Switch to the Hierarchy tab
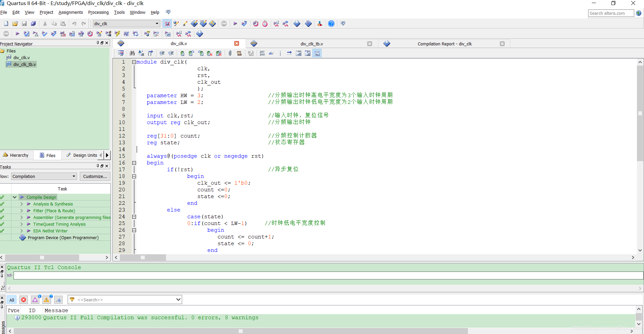 point(16,155)
